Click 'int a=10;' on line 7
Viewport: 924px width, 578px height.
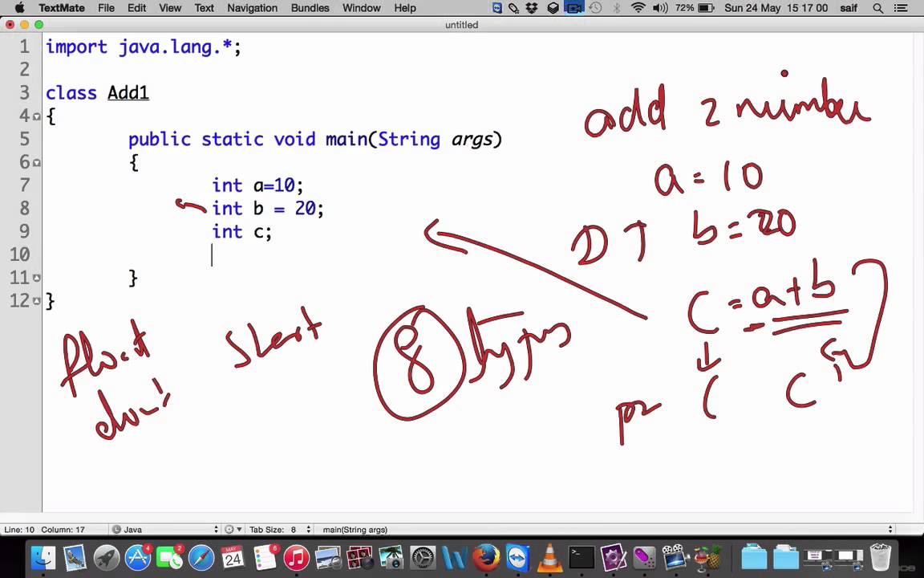[x=257, y=185]
